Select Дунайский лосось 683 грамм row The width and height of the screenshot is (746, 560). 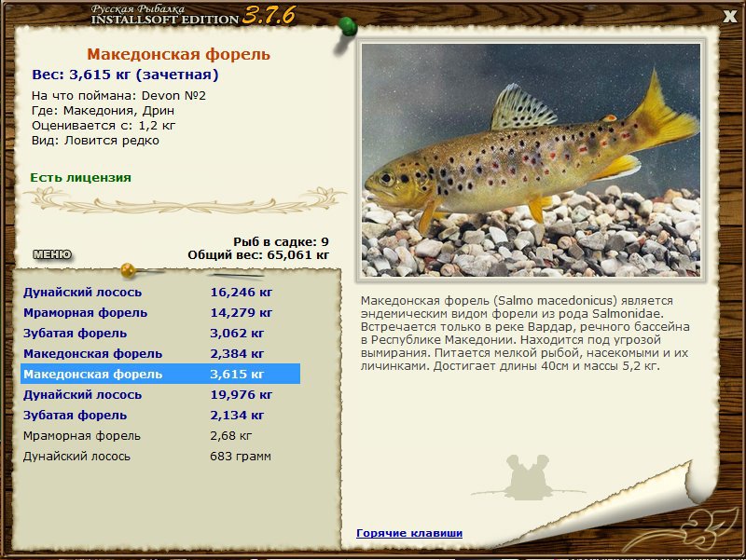pyautogui.click(x=159, y=456)
